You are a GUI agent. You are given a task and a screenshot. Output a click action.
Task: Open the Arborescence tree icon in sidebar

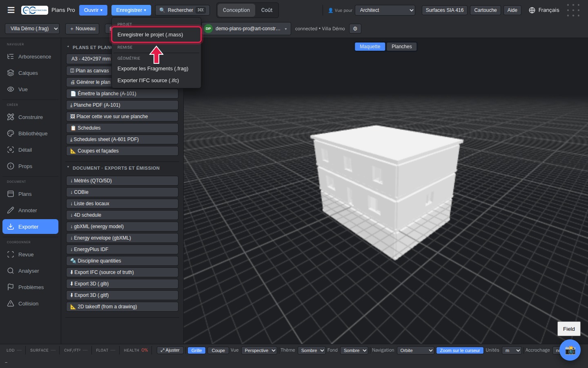pos(31,57)
